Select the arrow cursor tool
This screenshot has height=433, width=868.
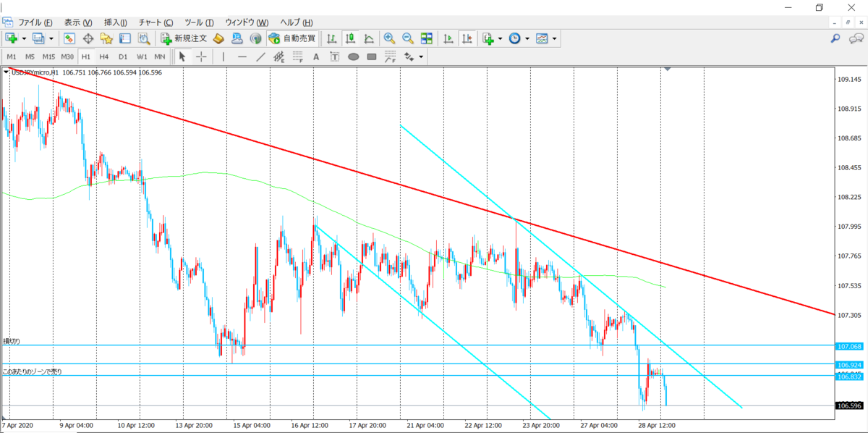pos(182,56)
